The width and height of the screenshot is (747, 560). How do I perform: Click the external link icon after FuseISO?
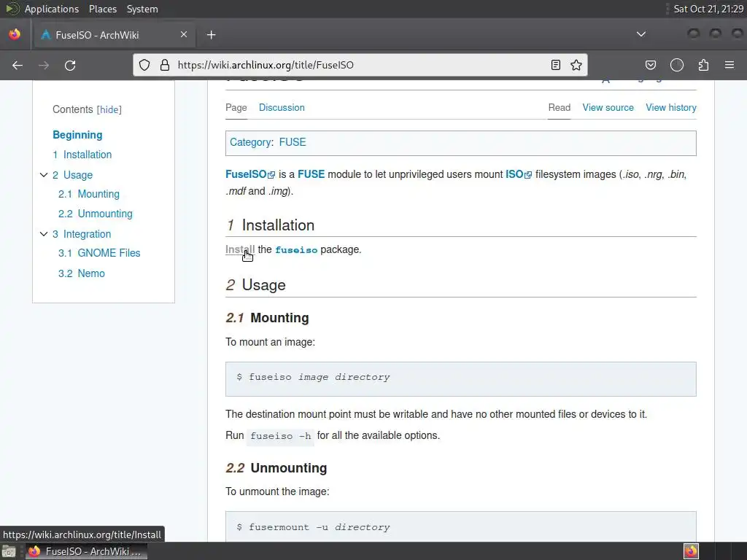click(271, 175)
